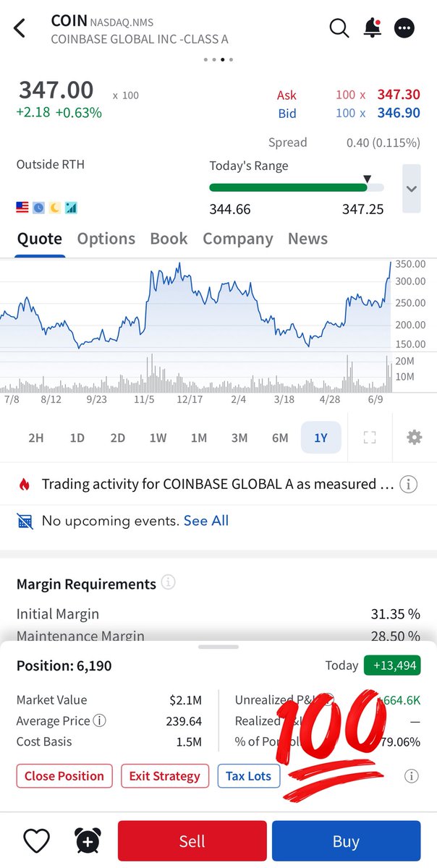The height and width of the screenshot is (868, 437).
Task: Tap the Outside RTH label
Action: (x=51, y=164)
